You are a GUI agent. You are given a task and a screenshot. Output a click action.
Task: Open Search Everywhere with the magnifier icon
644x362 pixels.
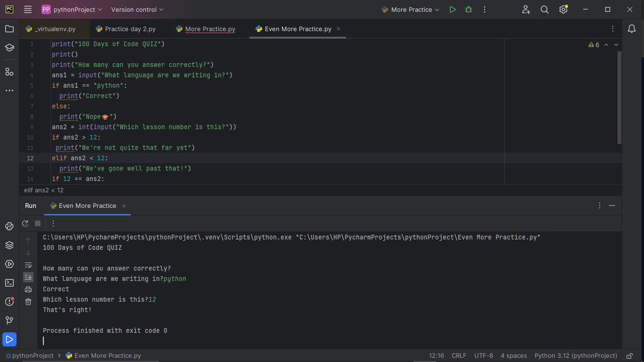544,9
